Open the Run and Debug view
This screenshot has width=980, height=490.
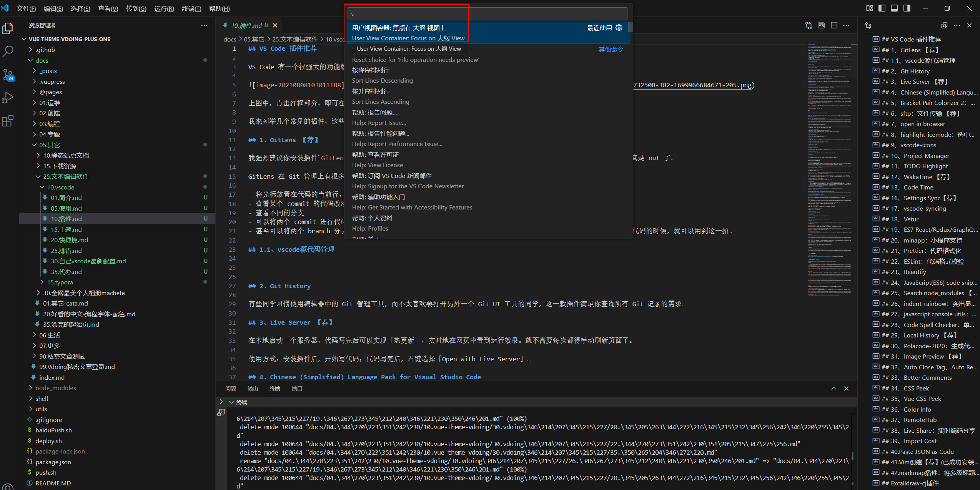point(8,98)
